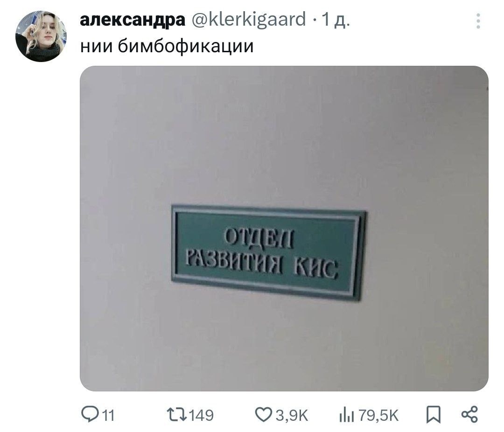
Task: Click the tweet text нии бимбофикации
Action: (167, 46)
